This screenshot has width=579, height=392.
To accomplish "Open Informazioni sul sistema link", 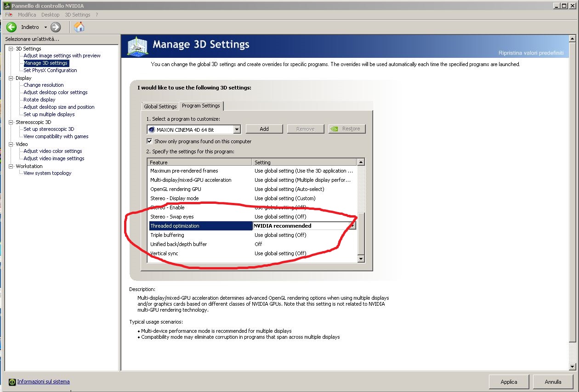I will point(43,381).
